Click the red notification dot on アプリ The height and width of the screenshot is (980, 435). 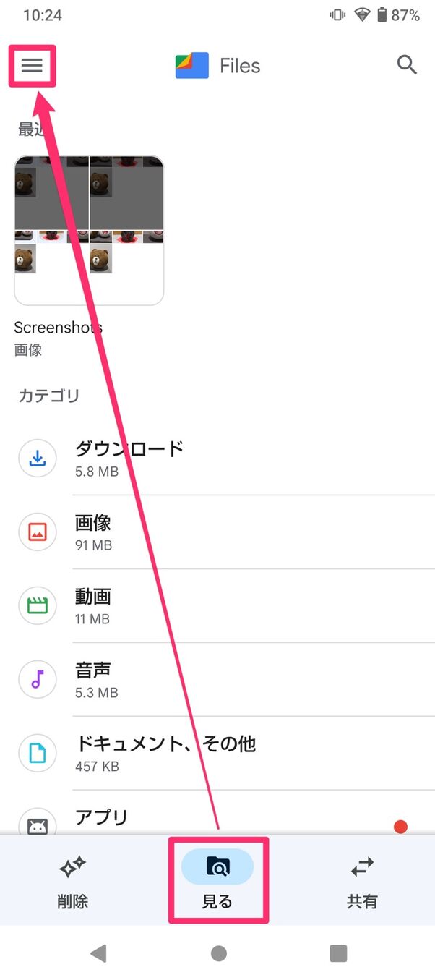[x=401, y=827]
